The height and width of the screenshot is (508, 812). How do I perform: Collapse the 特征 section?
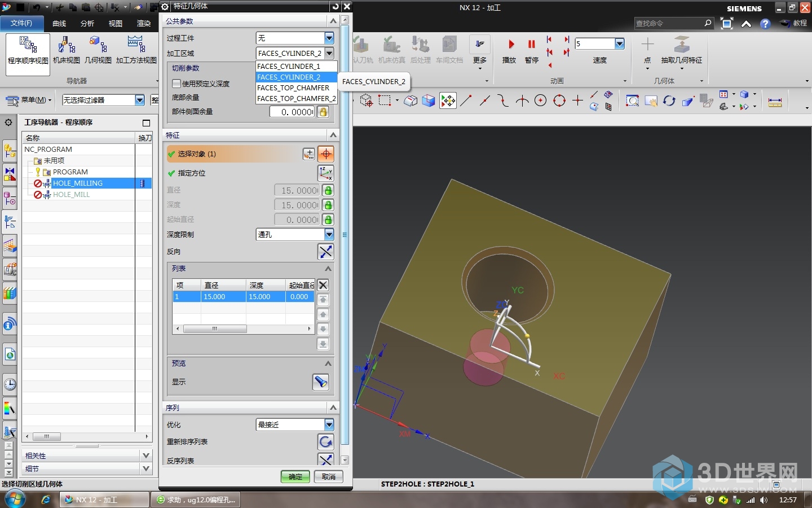click(x=333, y=135)
